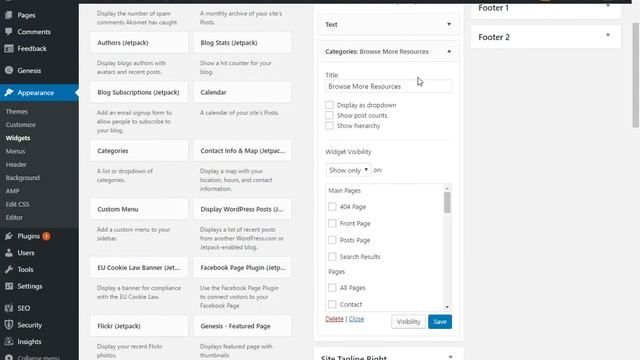Click the visibility list scroll down arrow
This screenshot has height=360, width=640.
pos(447,307)
